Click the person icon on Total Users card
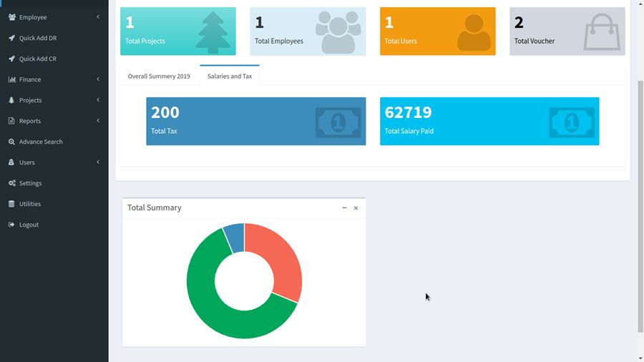 click(x=474, y=32)
